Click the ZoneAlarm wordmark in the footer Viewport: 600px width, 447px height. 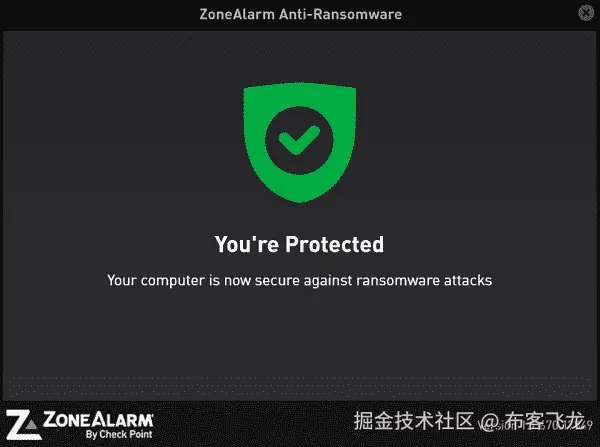[98, 420]
